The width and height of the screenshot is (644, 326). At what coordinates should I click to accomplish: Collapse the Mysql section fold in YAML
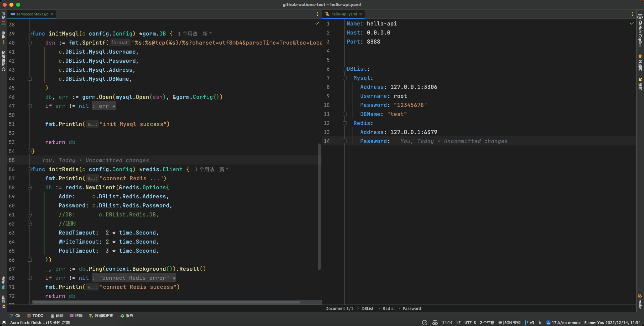pos(344,78)
